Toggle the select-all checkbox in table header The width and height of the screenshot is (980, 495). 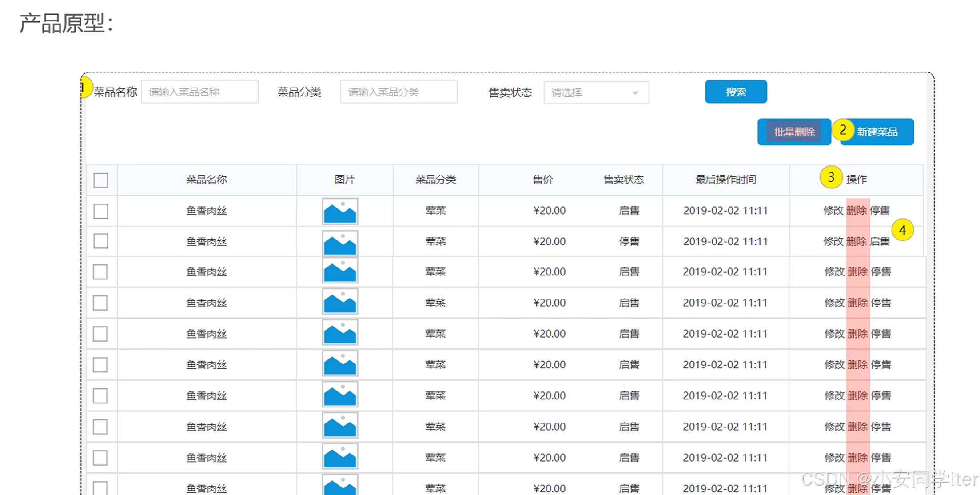click(x=101, y=180)
